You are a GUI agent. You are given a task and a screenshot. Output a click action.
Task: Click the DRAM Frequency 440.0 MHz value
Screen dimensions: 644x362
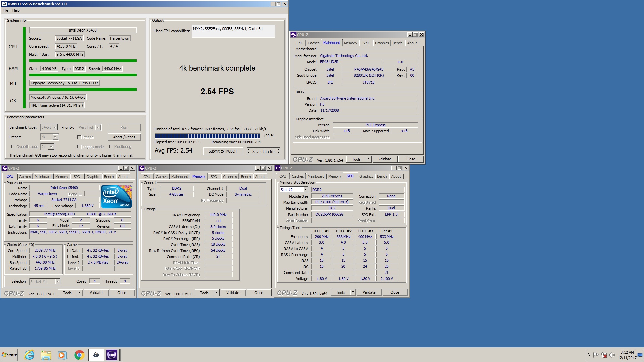coord(218,215)
